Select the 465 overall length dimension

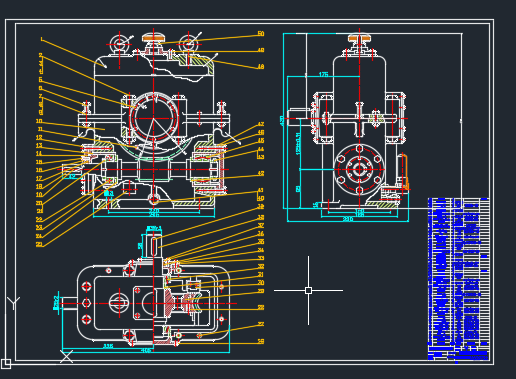tap(146, 350)
